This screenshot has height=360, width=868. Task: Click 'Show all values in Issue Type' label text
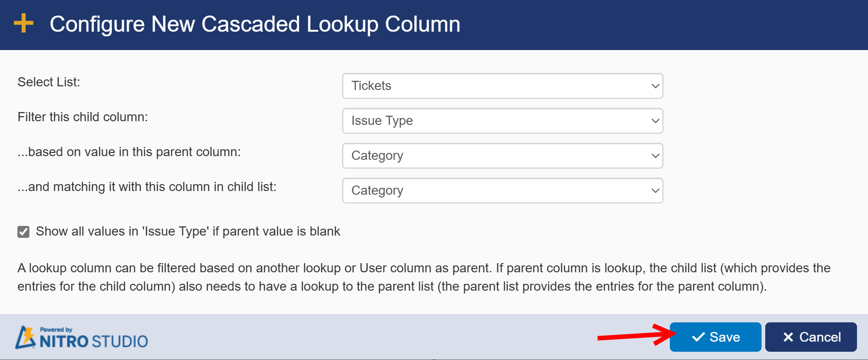click(x=188, y=231)
